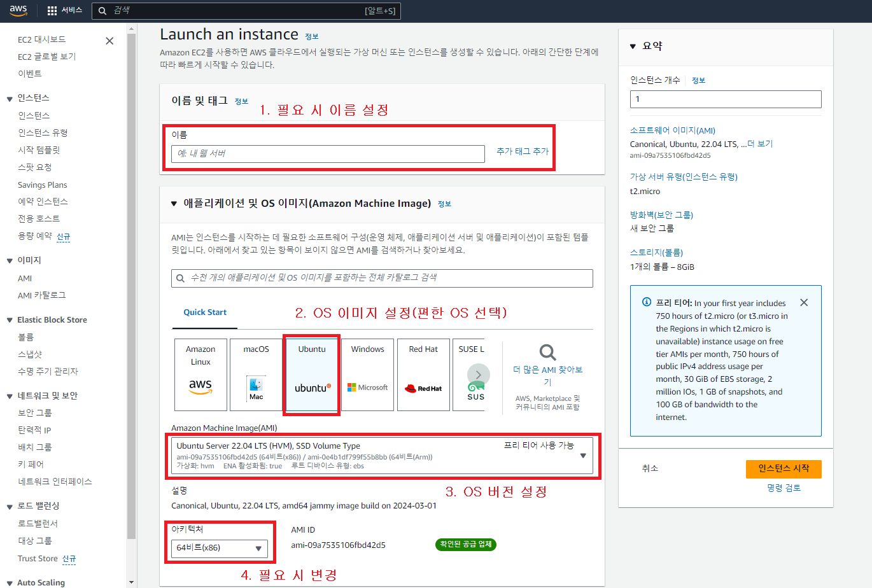Viewport: 872px width, 588px height.
Task: Open EC2 글로벌 보기
Action: pos(46,57)
